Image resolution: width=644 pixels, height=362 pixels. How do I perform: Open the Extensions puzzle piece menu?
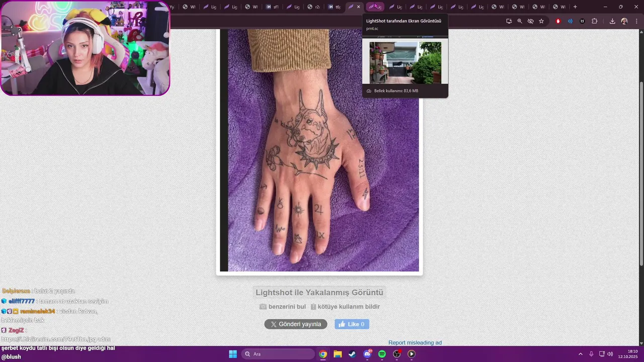[595, 21]
